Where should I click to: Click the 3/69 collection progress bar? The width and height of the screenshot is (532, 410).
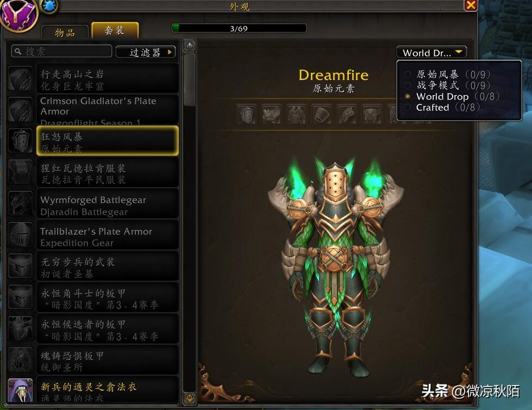tap(239, 28)
